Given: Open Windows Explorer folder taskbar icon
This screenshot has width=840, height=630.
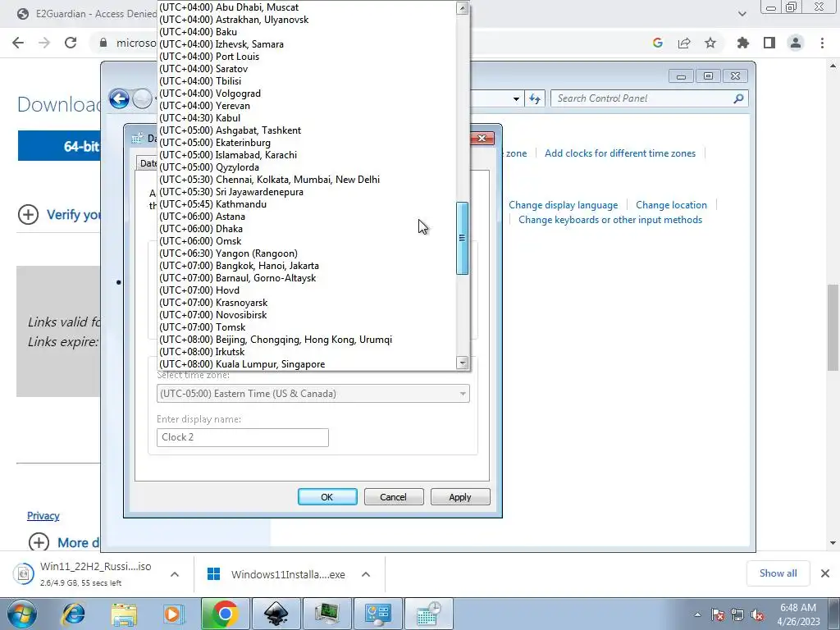Looking at the screenshot, I should pos(124,614).
